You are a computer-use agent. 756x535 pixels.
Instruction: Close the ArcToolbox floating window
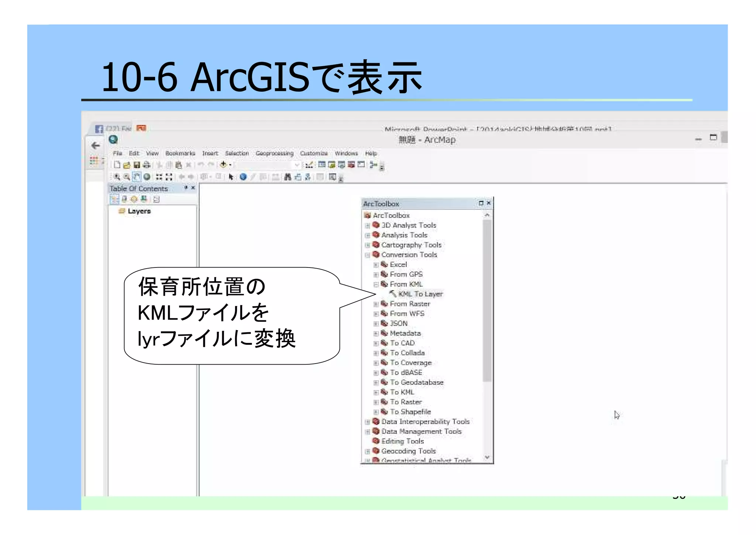coord(489,203)
